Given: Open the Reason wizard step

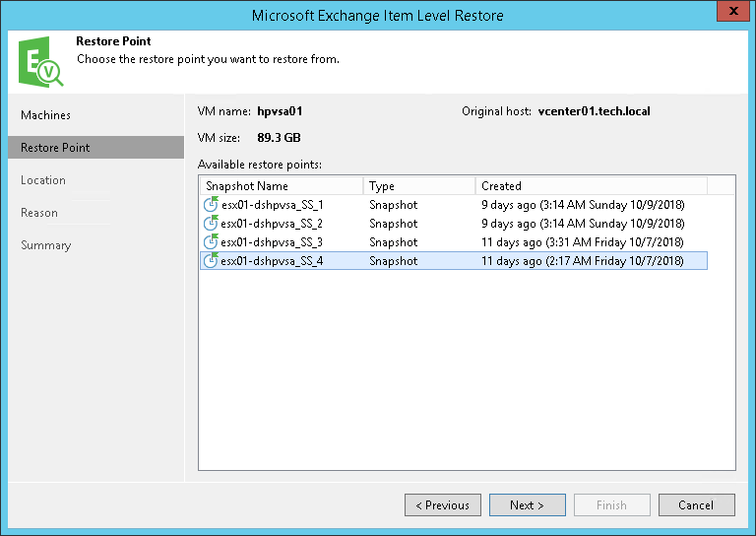Looking at the screenshot, I should (39, 213).
